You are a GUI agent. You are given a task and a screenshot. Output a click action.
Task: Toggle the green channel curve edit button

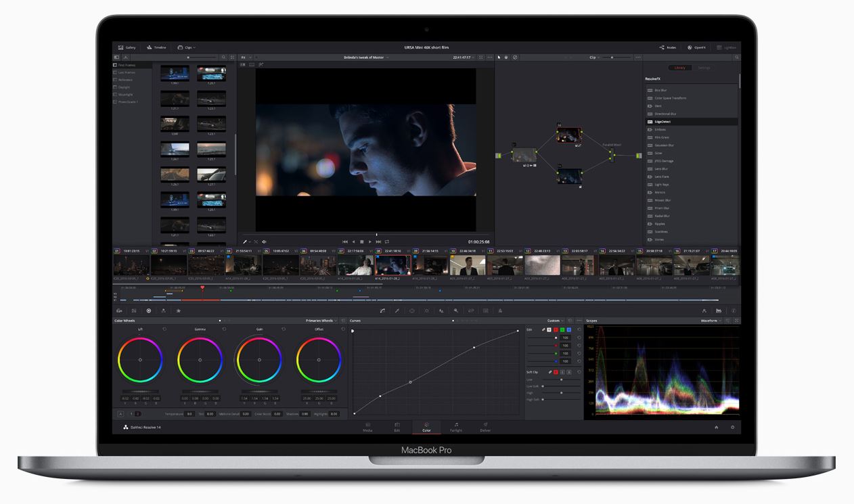pyautogui.click(x=562, y=329)
